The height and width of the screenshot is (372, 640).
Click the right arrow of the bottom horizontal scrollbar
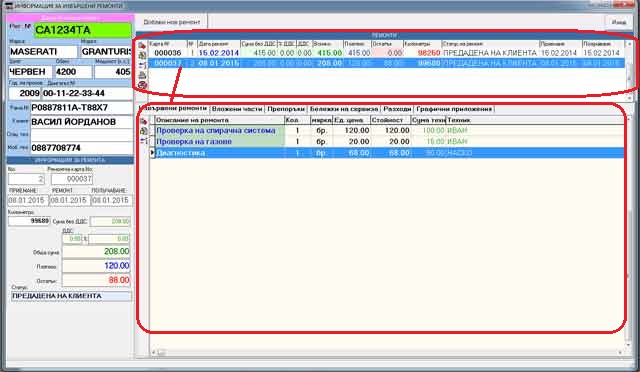(x=620, y=352)
